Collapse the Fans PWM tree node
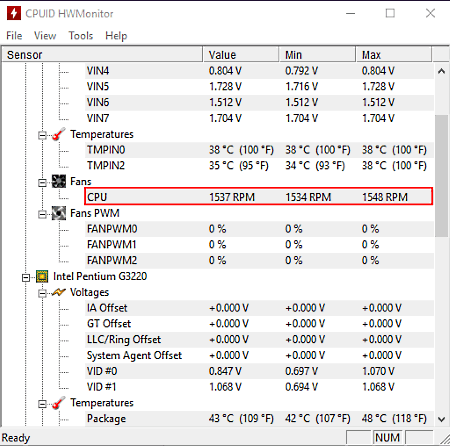Image resolution: width=450 pixels, height=446 pixels. pos(42,214)
